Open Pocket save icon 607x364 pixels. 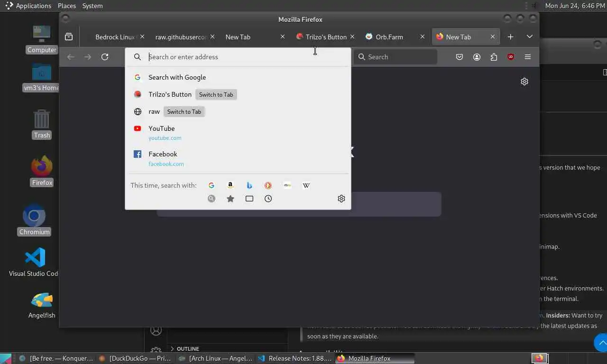coord(460,57)
